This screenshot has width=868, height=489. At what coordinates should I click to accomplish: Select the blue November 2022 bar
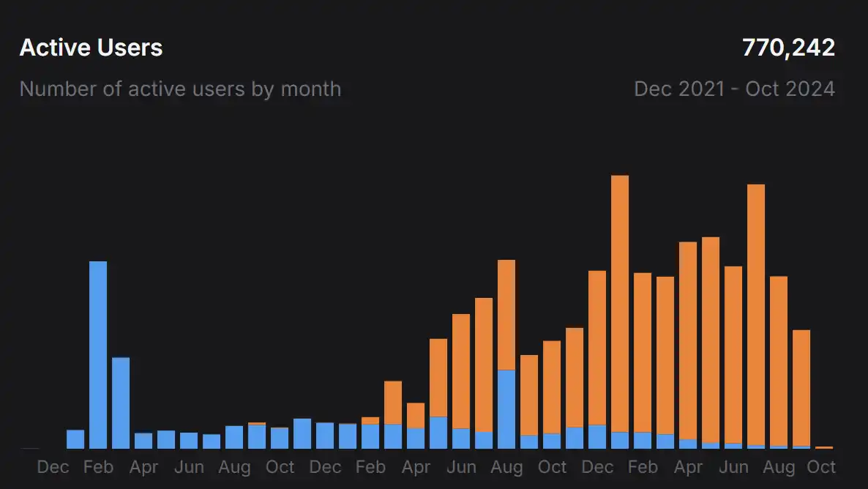[302, 433]
